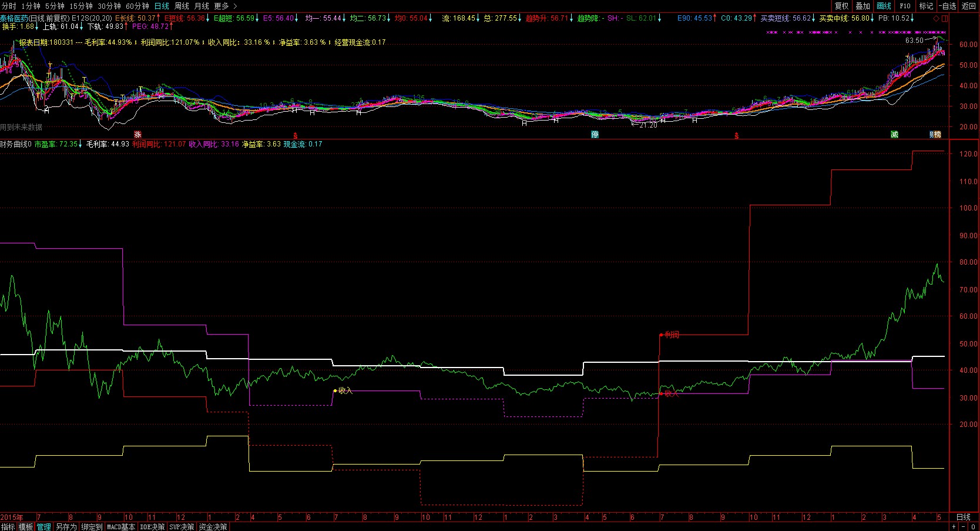The width and height of the screenshot is (980, 531).
Task: Select the SUP决策 template
Action: (x=182, y=527)
